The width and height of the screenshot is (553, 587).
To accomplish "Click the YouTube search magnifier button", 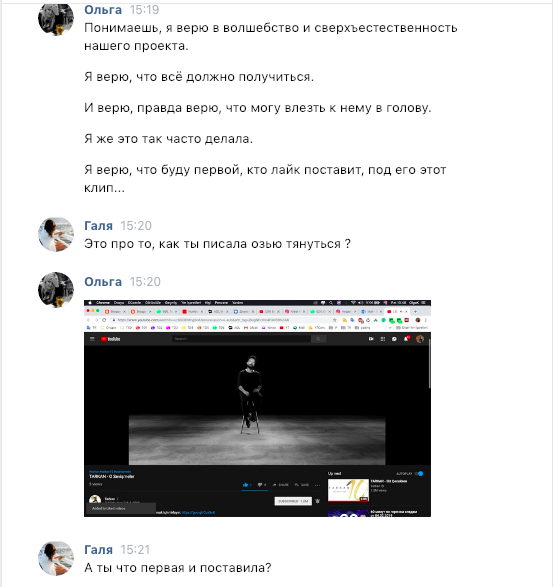I will click(x=319, y=339).
